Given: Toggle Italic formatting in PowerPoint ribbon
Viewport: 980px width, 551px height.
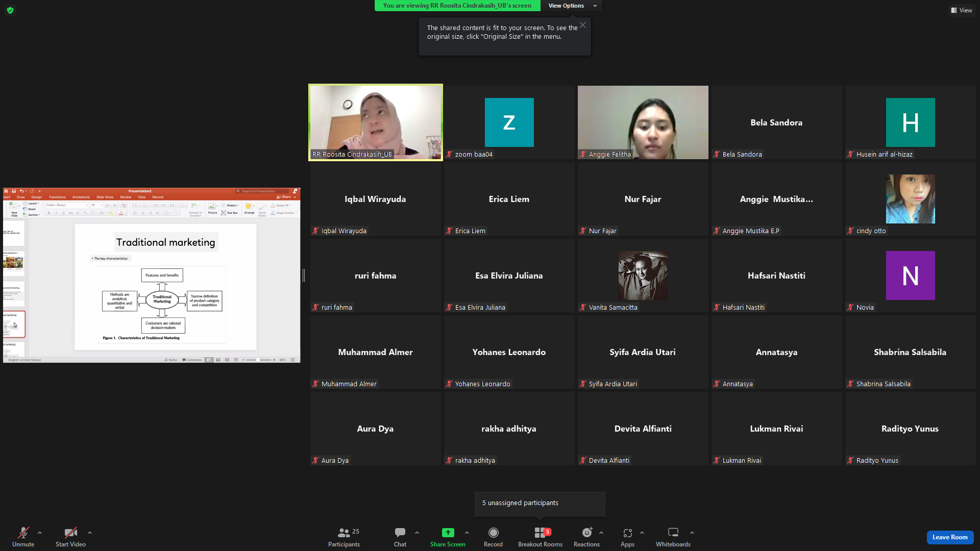Looking at the screenshot, I should (x=56, y=213).
